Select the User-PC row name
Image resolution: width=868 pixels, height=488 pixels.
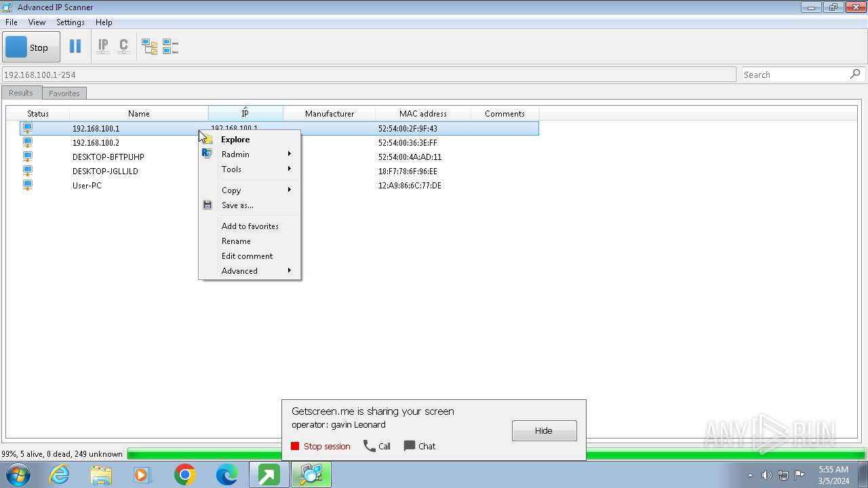coord(87,186)
